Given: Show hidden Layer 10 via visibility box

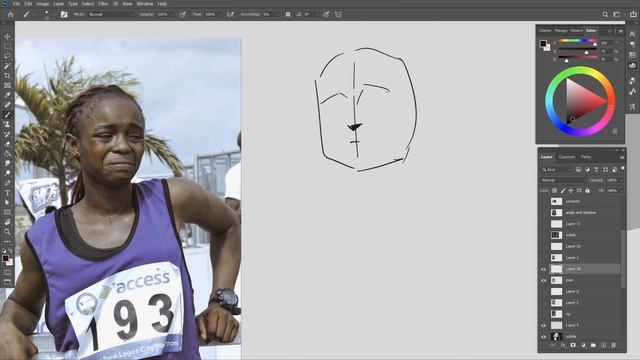Looking at the screenshot, I should (x=544, y=247).
